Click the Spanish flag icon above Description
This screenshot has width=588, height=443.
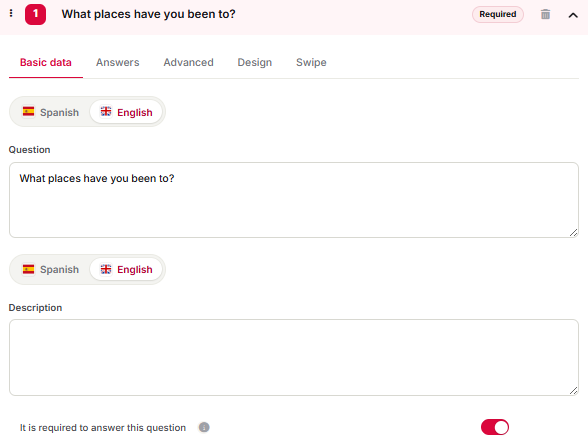[28, 269]
